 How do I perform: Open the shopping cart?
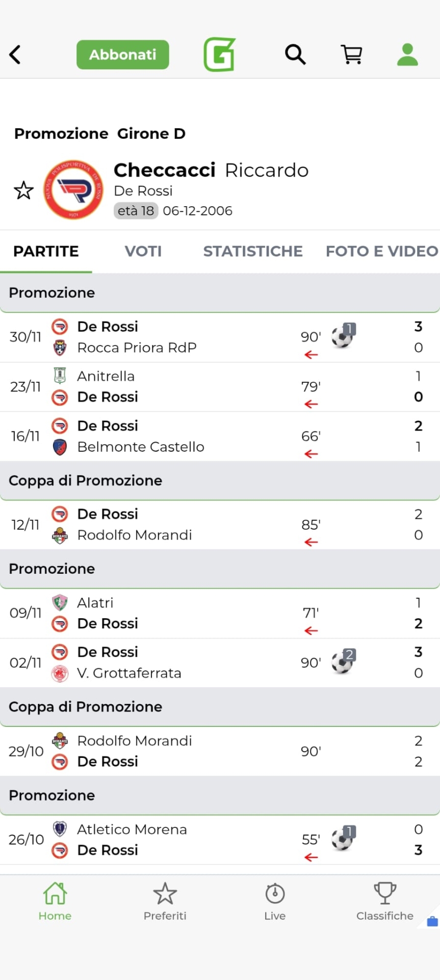coord(351,55)
